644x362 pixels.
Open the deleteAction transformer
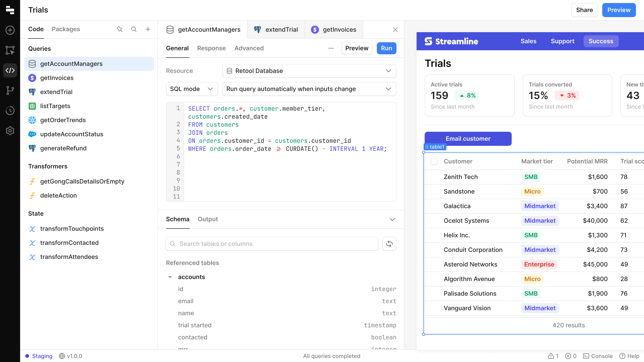[x=89, y=196]
